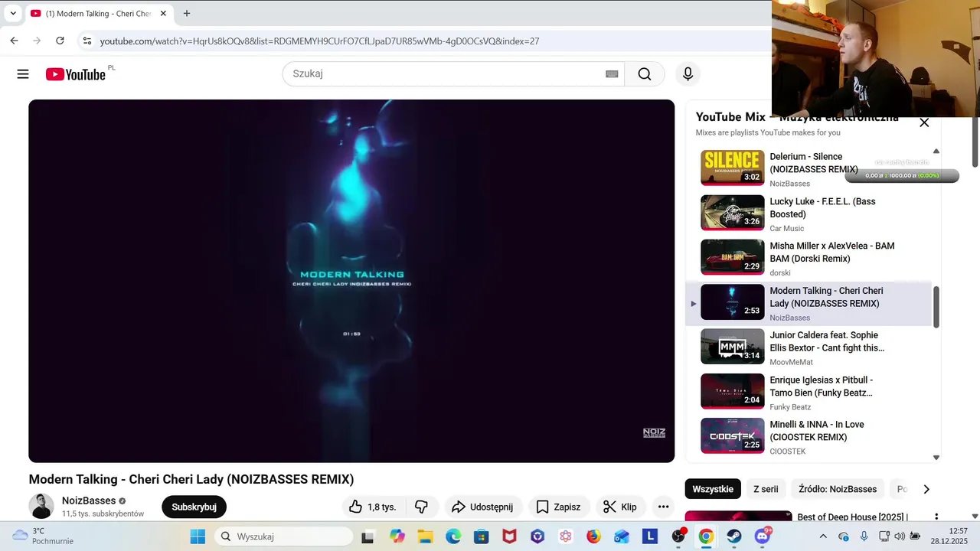
Task: Open options for Best of Deep House video
Action: click(x=936, y=517)
